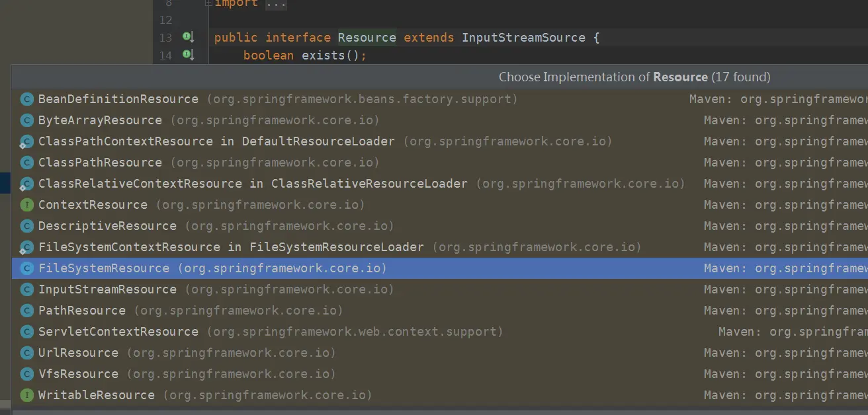Click the collapsed import ellipsis placeholder
Image resolution: width=868 pixels, height=415 pixels.
(277, 4)
